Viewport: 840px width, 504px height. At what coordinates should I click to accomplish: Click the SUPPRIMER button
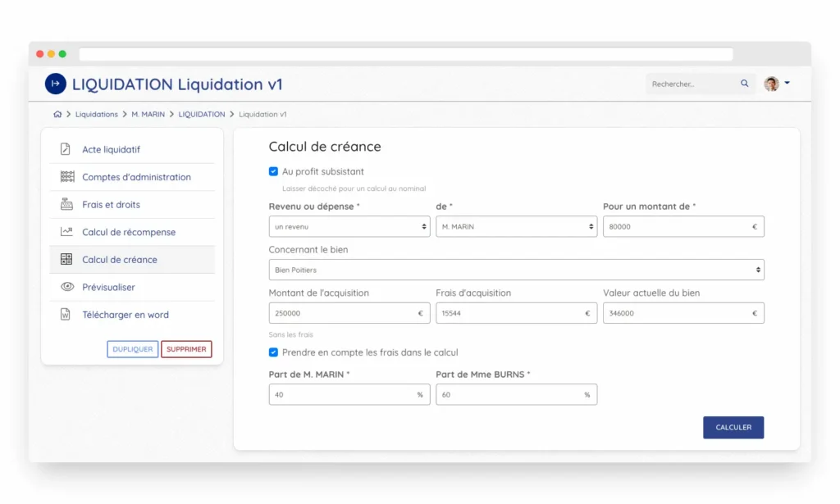[x=186, y=349]
